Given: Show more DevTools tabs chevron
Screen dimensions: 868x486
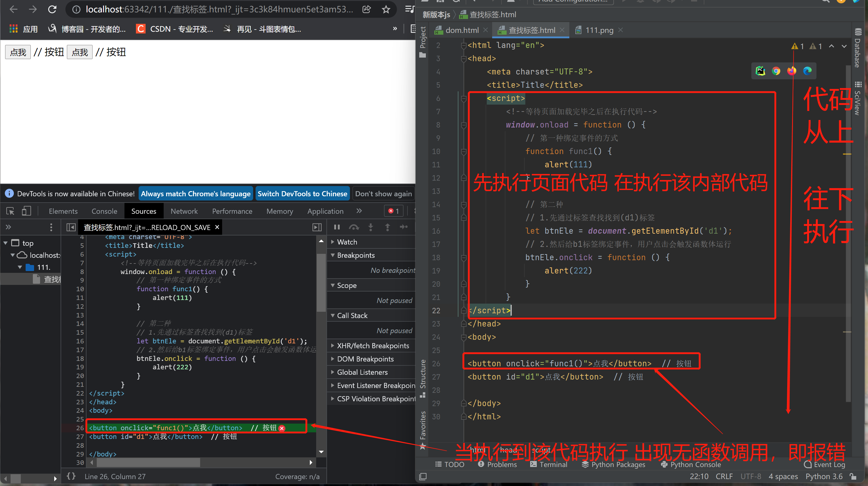Looking at the screenshot, I should pyautogui.click(x=359, y=211).
